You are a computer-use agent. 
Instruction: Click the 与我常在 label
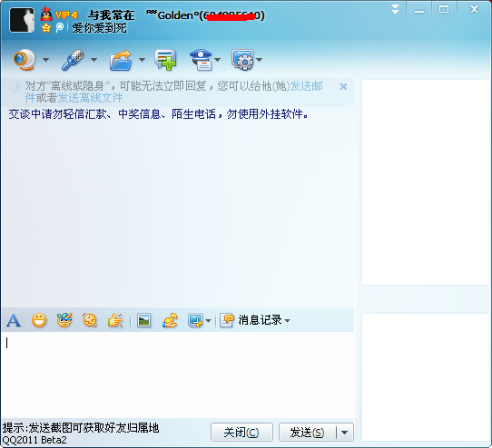tap(112, 15)
